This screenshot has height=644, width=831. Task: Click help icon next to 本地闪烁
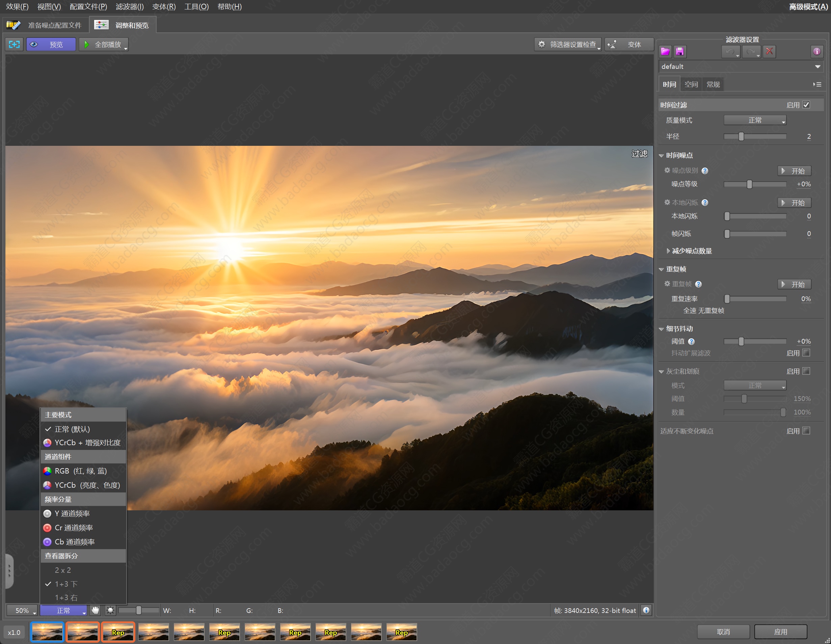(x=705, y=203)
